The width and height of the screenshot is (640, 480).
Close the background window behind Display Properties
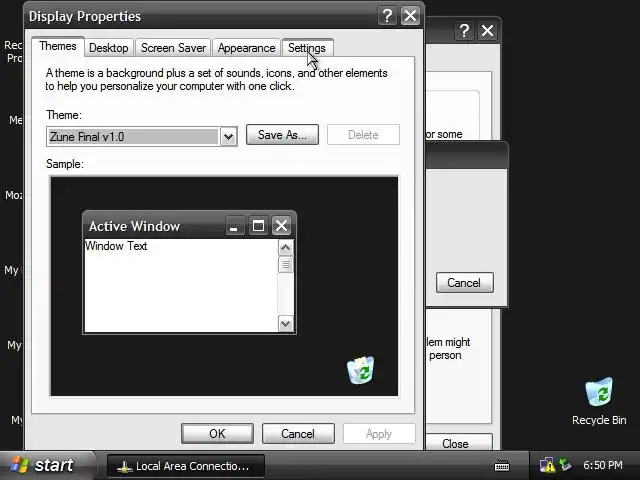coord(487,31)
